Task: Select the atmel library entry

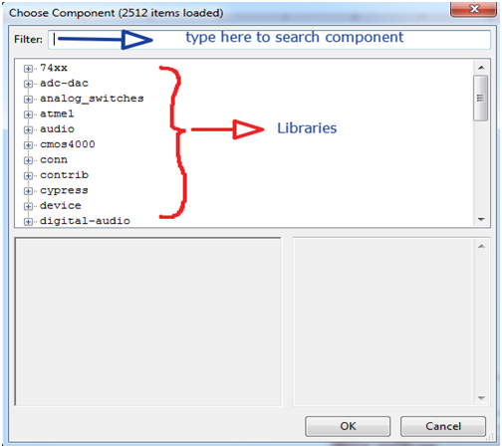Action: pyautogui.click(x=57, y=113)
